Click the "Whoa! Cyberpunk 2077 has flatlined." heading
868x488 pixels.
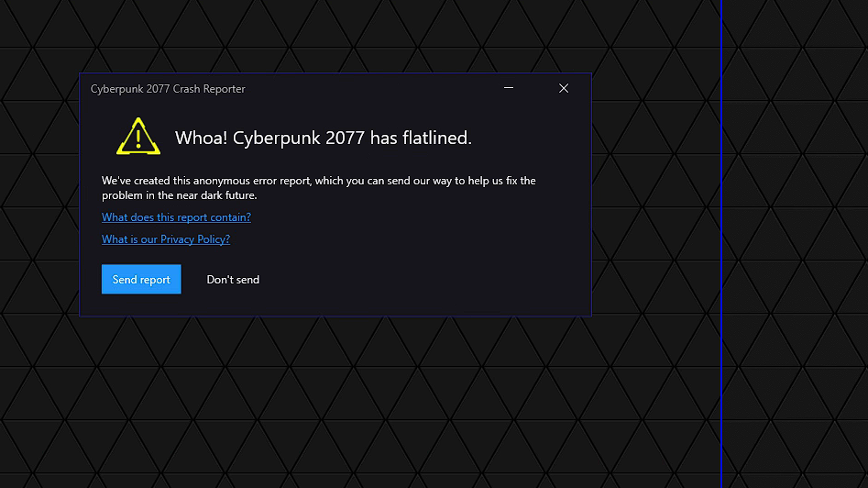[x=324, y=138]
